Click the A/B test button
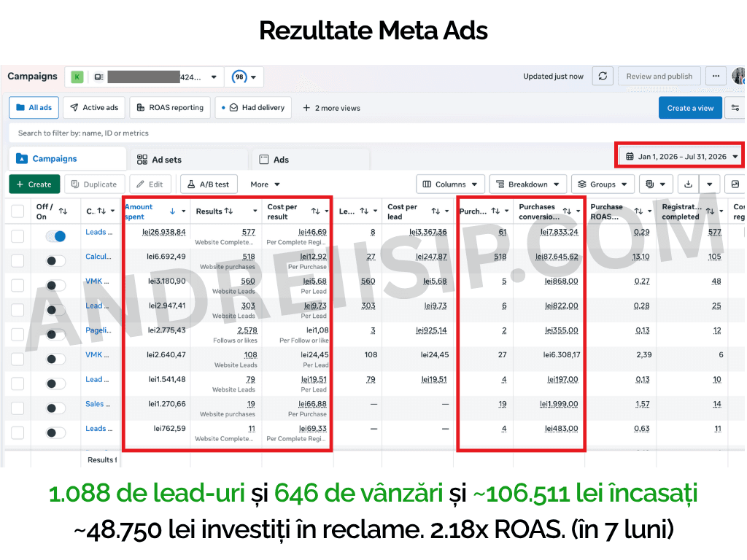 (x=209, y=184)
